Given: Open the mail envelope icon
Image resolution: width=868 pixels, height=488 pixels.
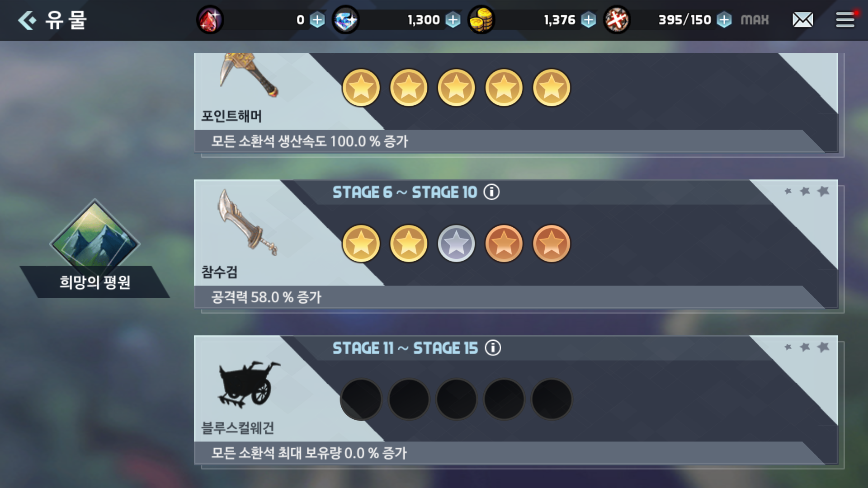Looking at the screenshot, I should click(x=803, y=20).
